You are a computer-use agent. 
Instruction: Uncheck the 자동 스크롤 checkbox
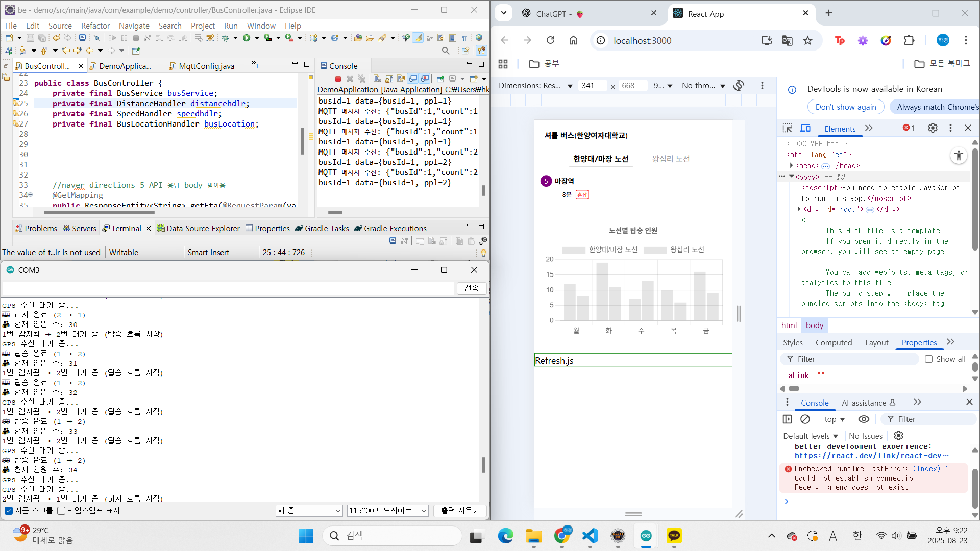[x=9, y=511]
